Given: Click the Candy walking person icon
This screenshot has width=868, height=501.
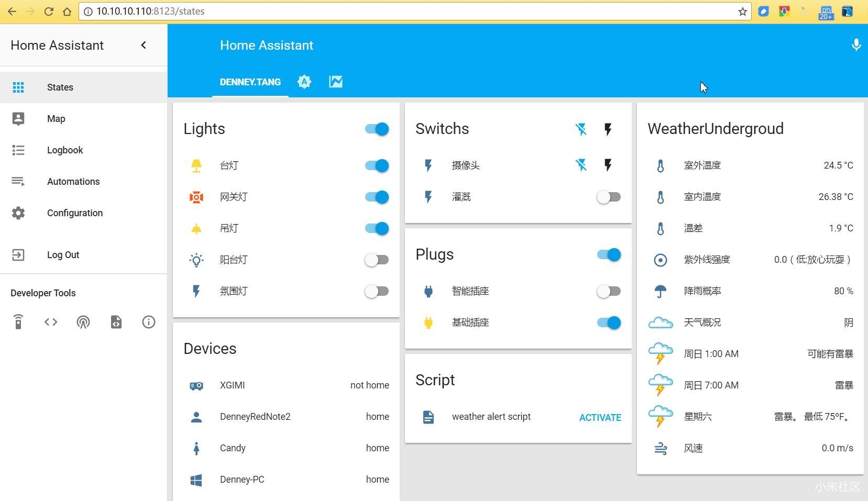Looking at the screenshot, I should (x=196, y=448).
